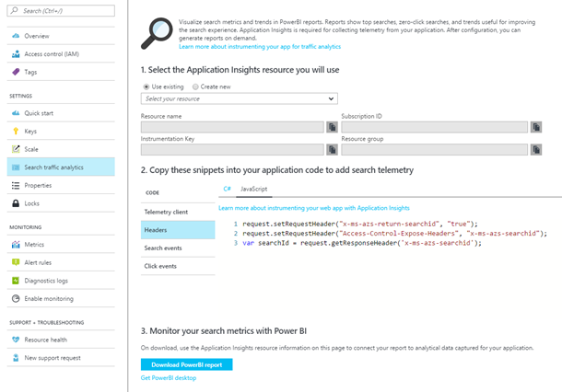Click code line with "Access-Control-Expose-Headers"
The image size is (562, 392).
point(395,234)
